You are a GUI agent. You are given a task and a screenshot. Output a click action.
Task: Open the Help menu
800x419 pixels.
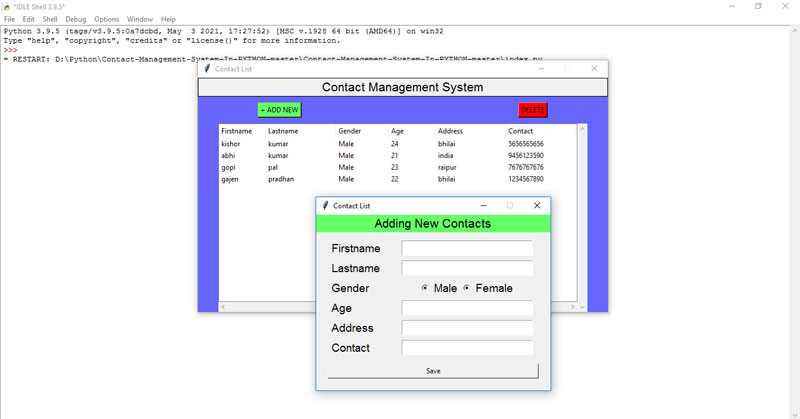click(168, 19)
